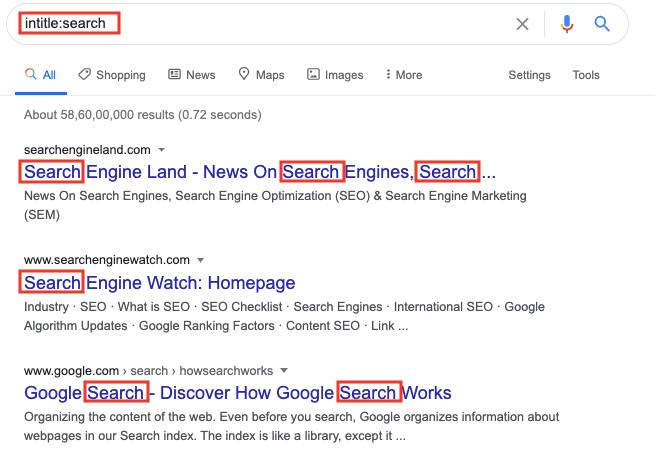Click the Shopping tag icon
The width and height of the screenshot is (655, 465).
click(x=84, y=74)
